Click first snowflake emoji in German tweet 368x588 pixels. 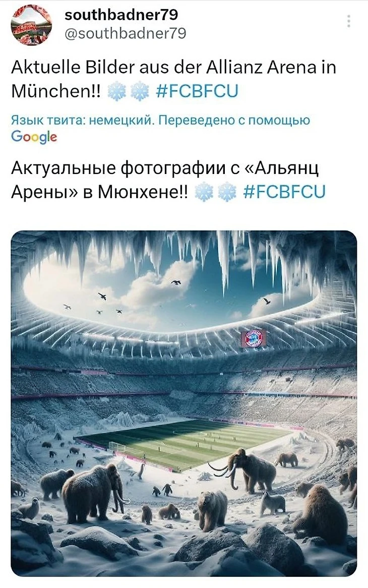117,91
